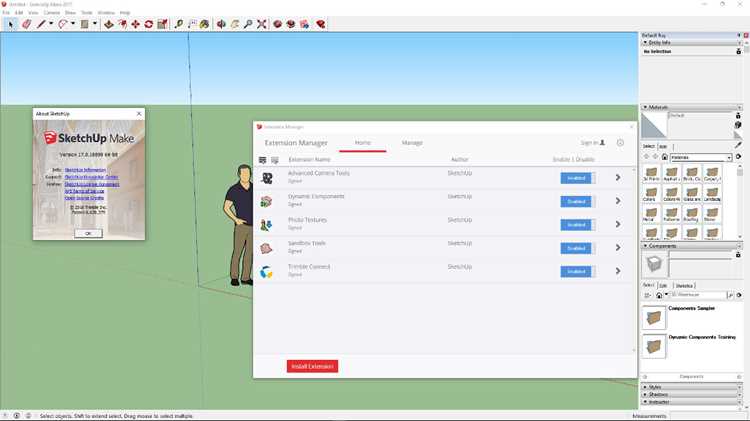Activate the Paint Bucket tool
The width and height of the screenshot is (750, 421).
point(205,24)
